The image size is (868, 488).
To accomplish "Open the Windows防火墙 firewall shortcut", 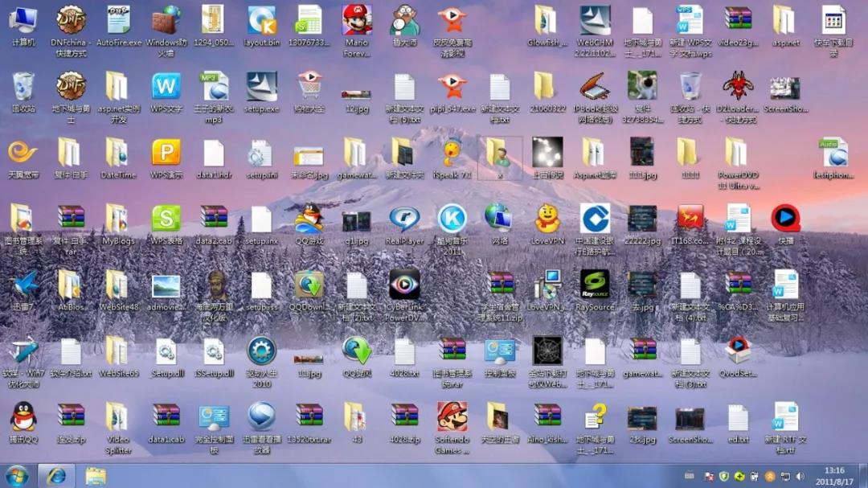I will (x=166, y=20).
